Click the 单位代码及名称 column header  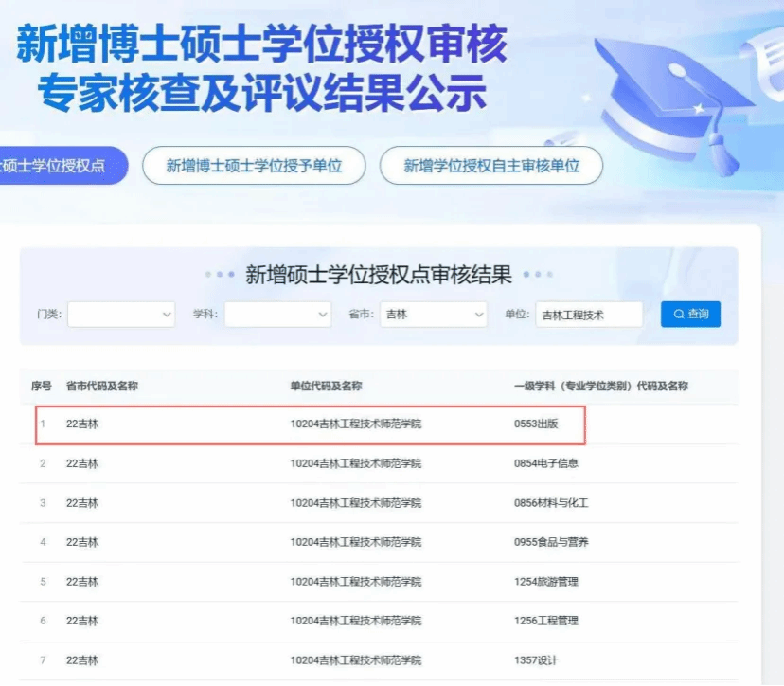326,386
